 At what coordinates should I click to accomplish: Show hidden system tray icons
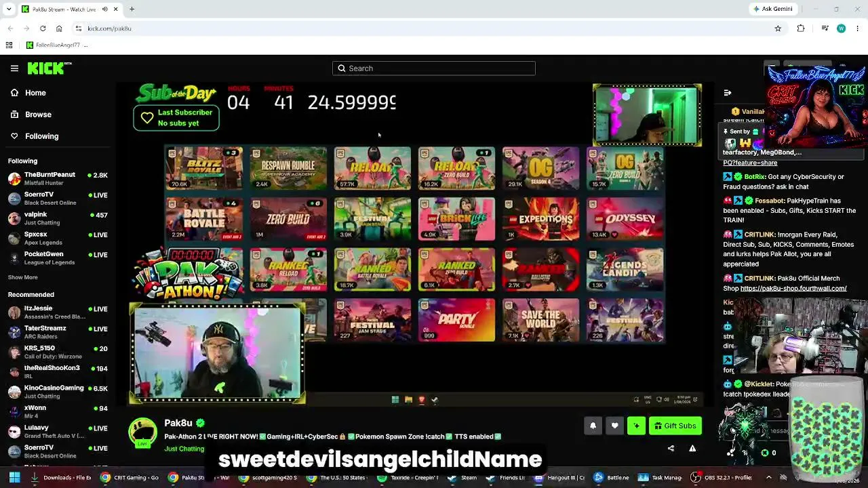768,478
